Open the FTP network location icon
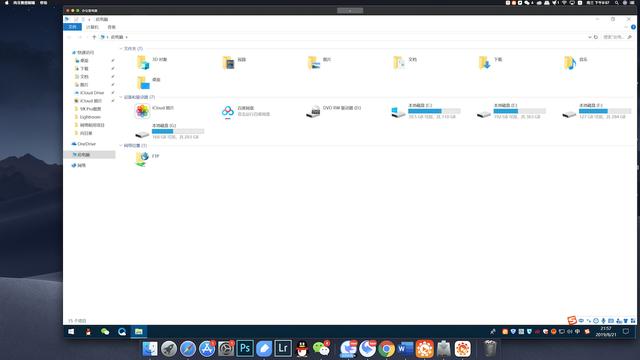This screenshot has width=640, height=360. coord(142,159)
